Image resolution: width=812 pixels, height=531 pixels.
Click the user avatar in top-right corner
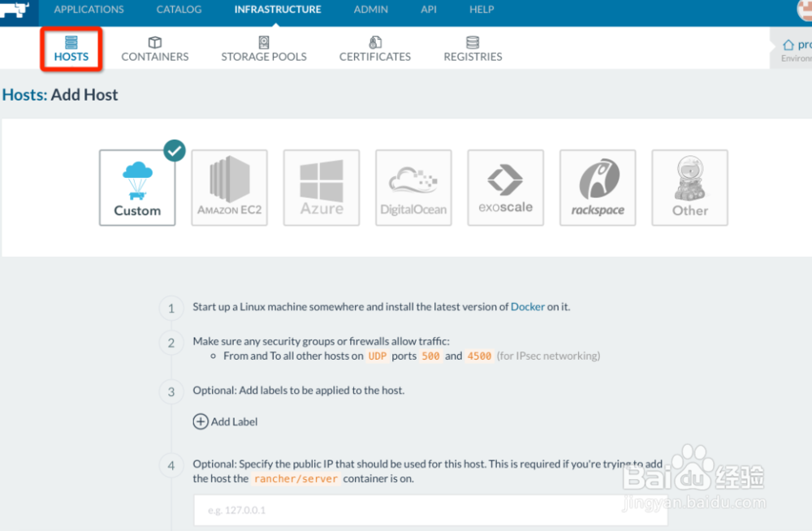pyautogui.click(x=805, y=9)
